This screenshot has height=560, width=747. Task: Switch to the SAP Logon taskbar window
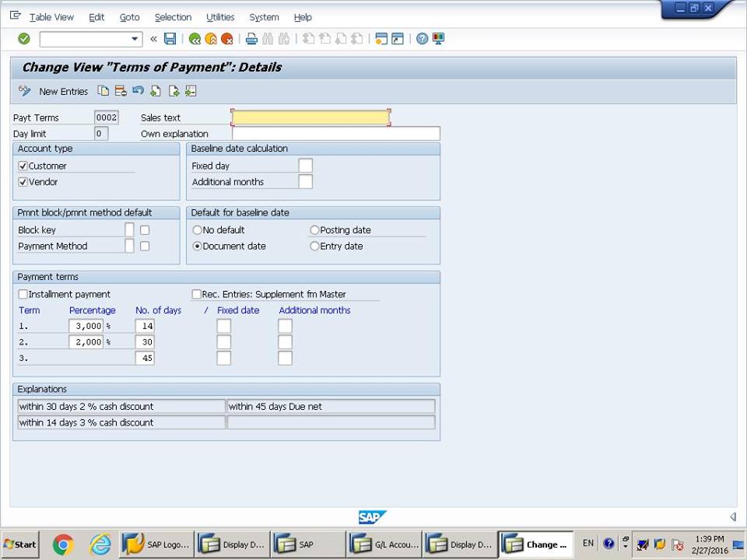tap(156, 544)
